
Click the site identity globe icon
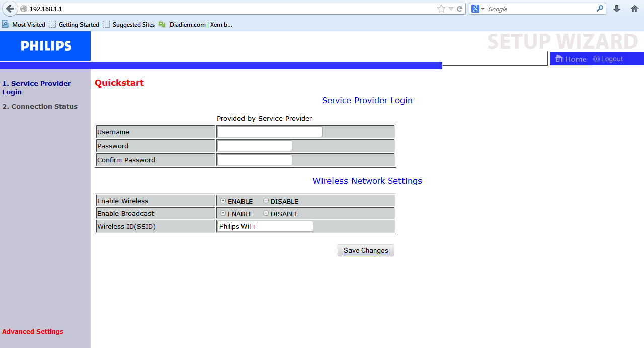(24, 9)
